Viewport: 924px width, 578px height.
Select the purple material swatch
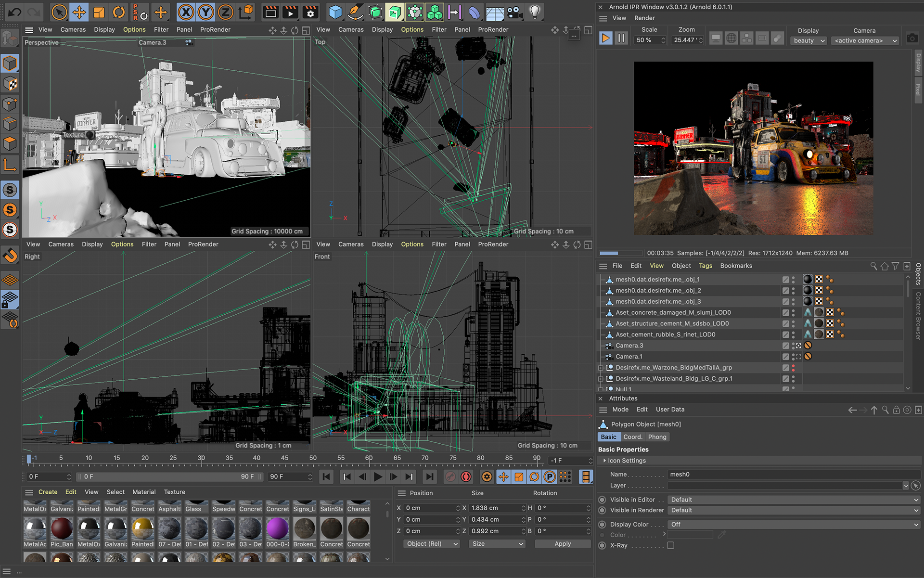coord(277,528)
